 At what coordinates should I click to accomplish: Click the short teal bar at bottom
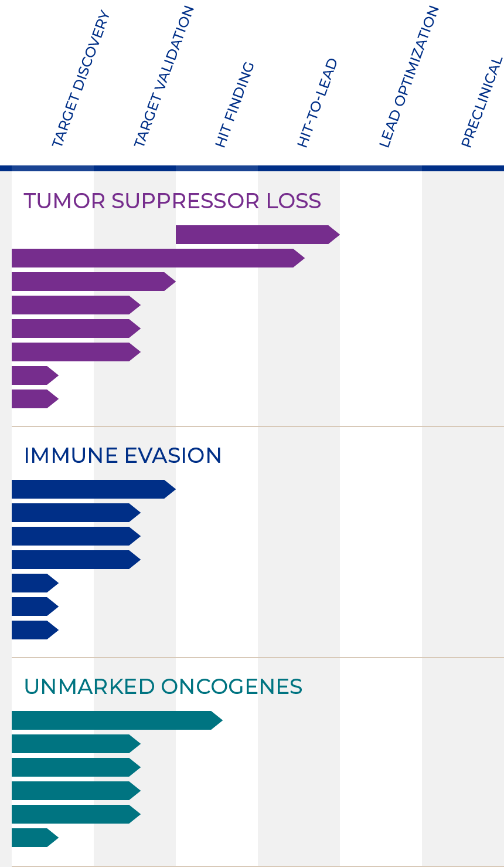[x=35, y=838]
